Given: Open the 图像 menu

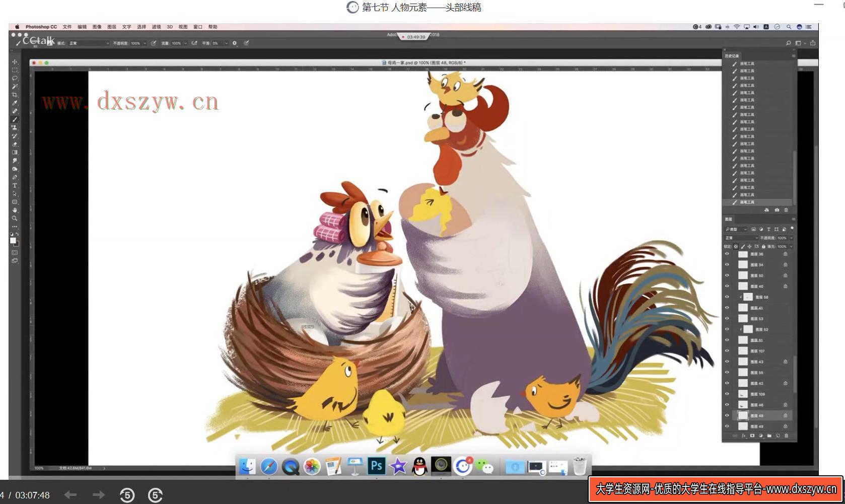Looking at the screenshot, I should (97, 27).
